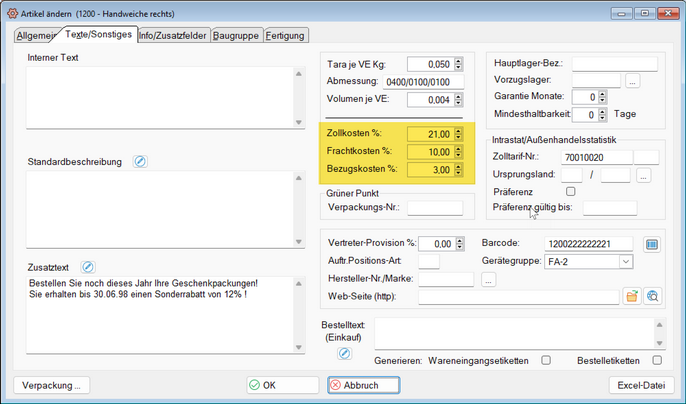Enable Wareneingangsetiketten checkbox
686x404 pixels.
pyautogui.click(x=546, y=360)
